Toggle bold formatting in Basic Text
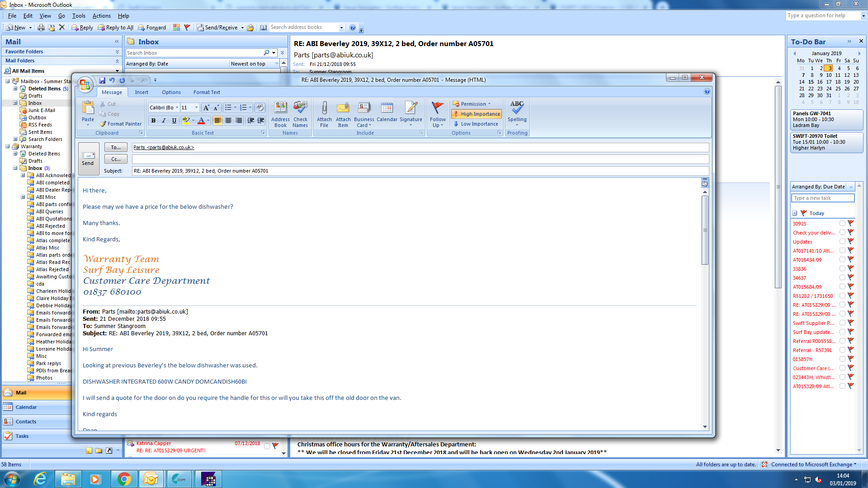Viewport: 868px width, 488px height. (153, 121)
